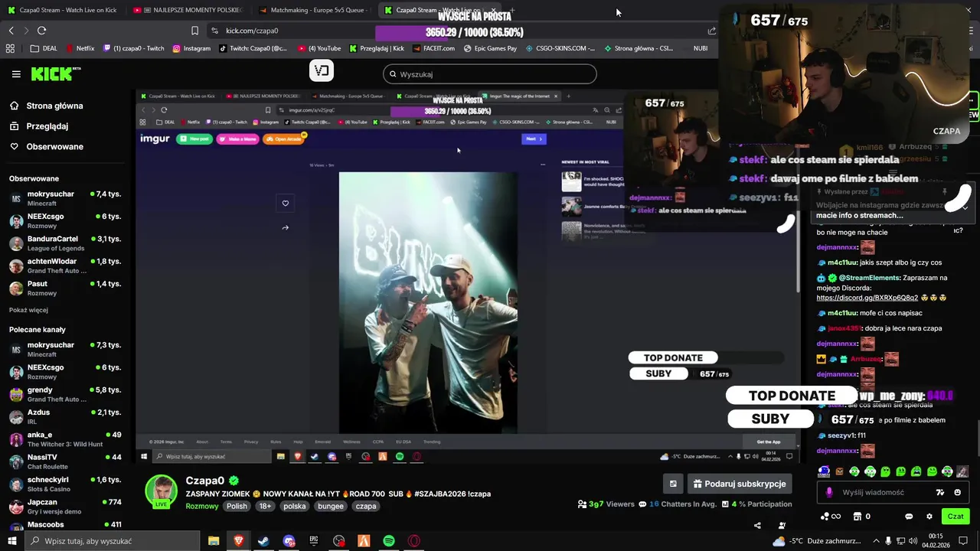Open the Kick hamburger menu
Image resolution: width=980 pixels, height=551 pixels.
click(16, 74)
